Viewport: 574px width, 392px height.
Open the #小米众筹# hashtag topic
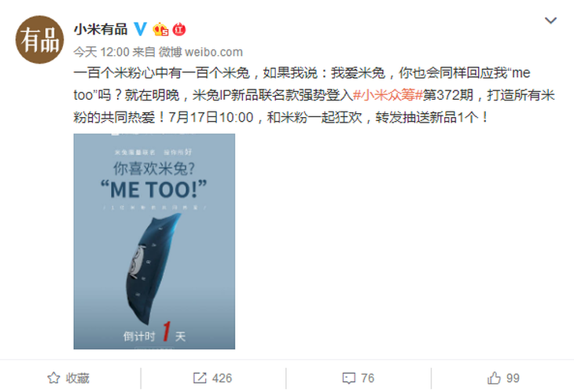[x=388, y=95]
